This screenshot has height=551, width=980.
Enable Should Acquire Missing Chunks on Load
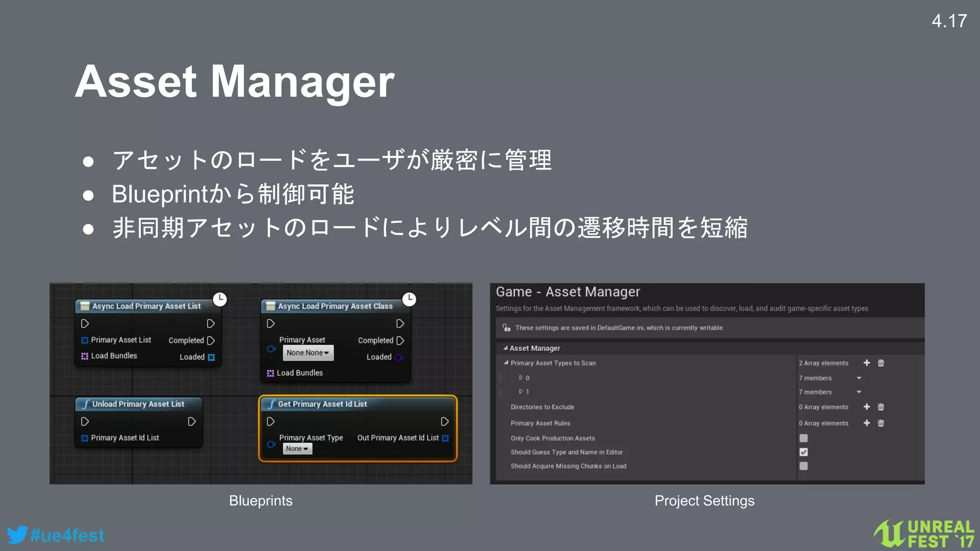pos(803,466)
